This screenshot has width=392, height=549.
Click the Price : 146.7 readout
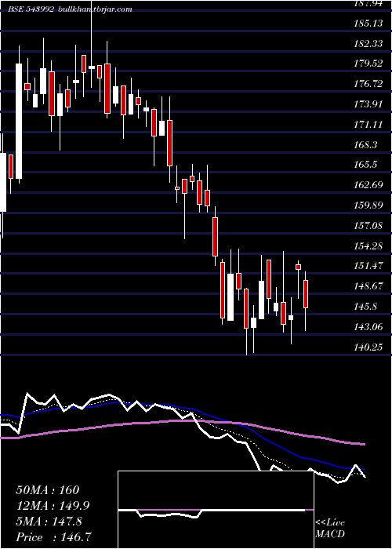(x=54, y=536)
